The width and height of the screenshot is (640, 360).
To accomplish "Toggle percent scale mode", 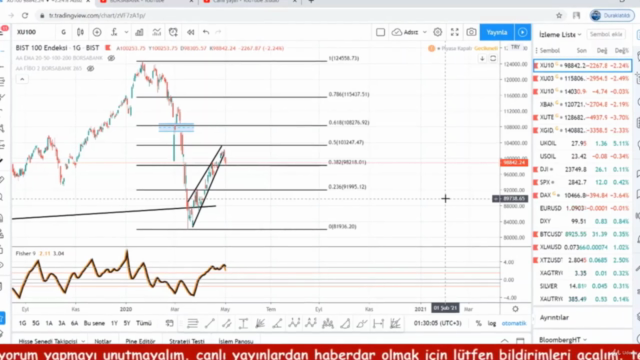I will [x=478, y=323].
